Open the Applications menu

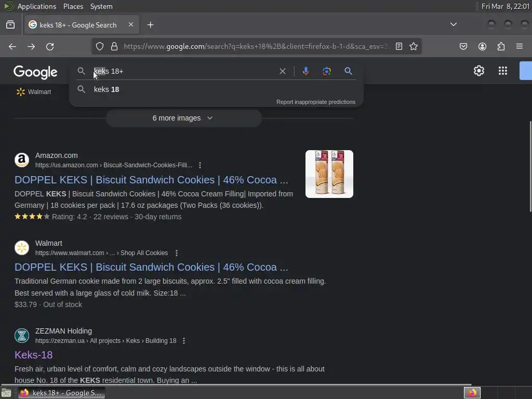(x=37, y=6)
